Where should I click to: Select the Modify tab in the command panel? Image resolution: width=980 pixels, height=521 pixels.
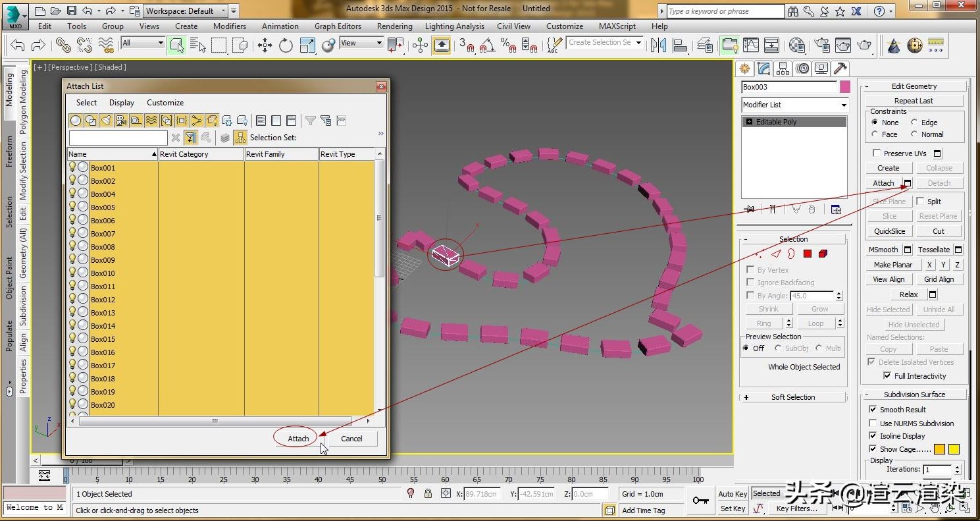pyautogui.click(x=763, y=68)
